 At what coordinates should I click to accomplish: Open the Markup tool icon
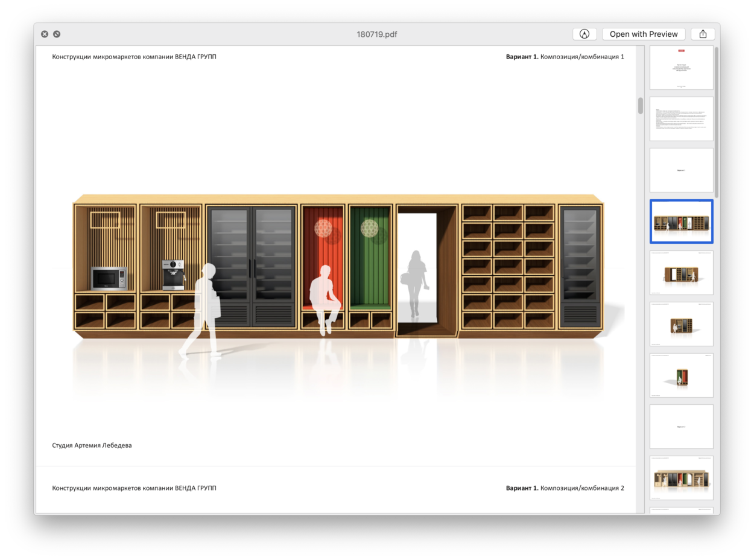[x=584, y=34]
